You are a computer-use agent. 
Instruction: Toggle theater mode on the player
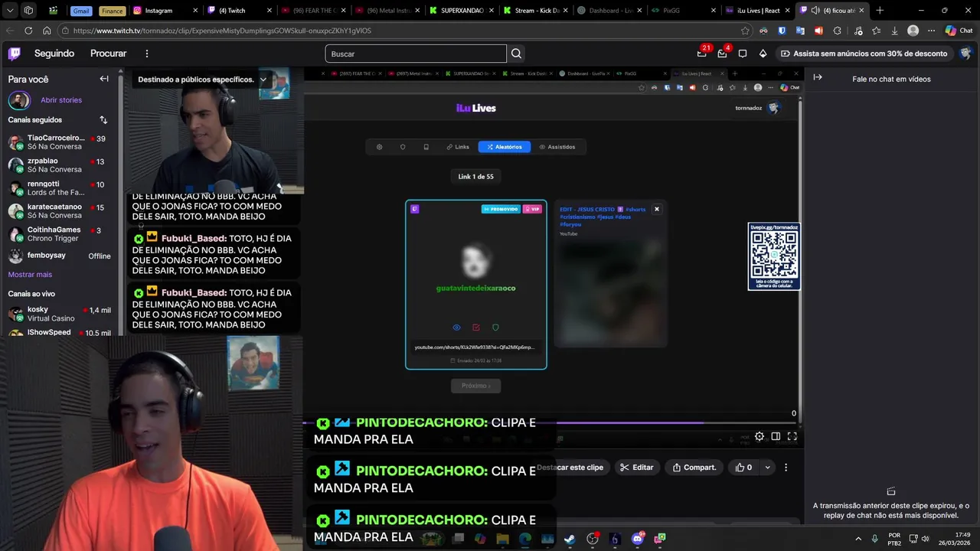pos(776,436)
